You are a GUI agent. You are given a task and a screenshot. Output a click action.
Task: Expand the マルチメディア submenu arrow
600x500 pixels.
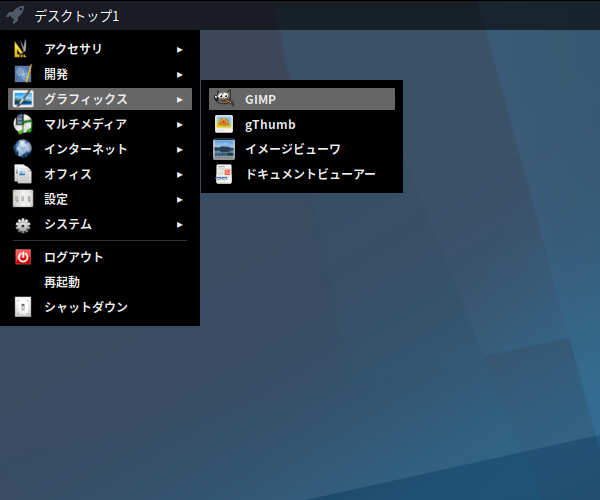coord(179,125)
